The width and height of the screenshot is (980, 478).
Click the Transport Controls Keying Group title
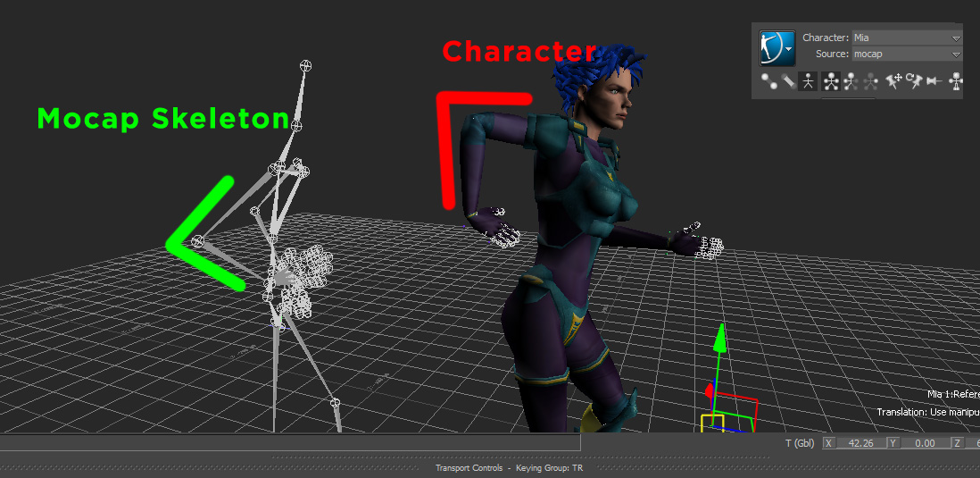pyautogui.click(x=509, y=468)
